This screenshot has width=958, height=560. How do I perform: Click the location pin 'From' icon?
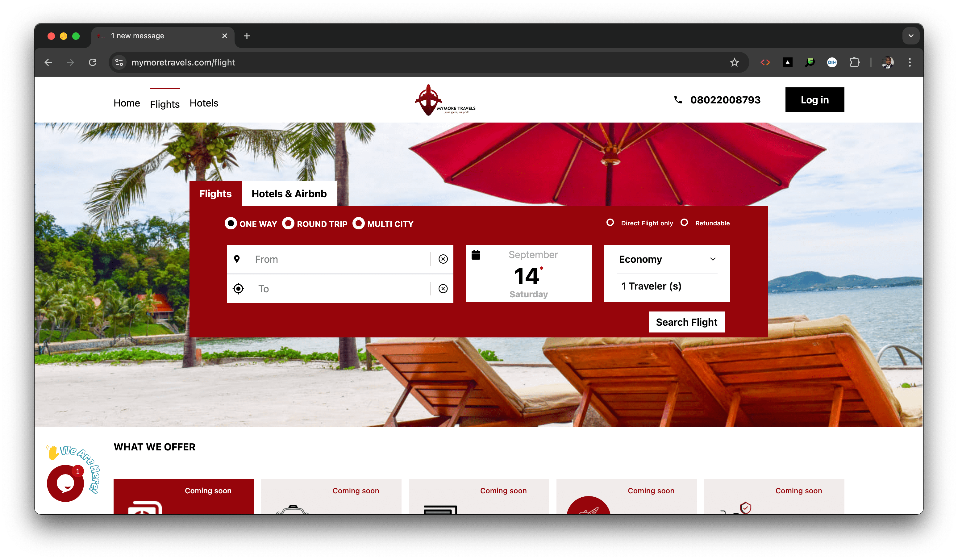[x=238, y=259]
